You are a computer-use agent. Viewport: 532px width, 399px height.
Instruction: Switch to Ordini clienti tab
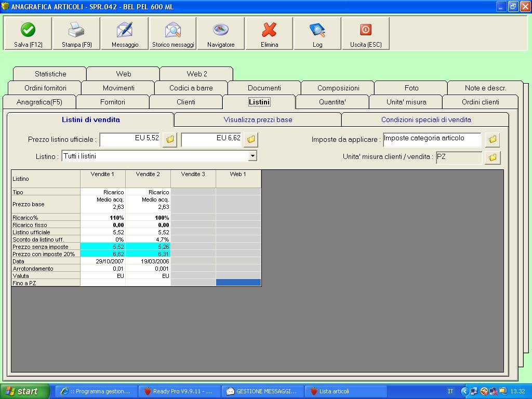pos(481,102)
